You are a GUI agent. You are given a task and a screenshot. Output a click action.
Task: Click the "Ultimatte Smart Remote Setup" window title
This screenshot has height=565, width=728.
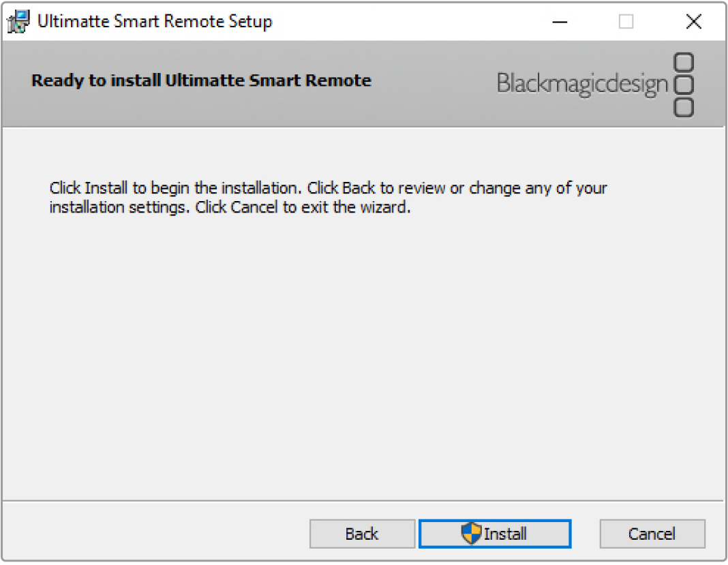[x=155, y=22]
